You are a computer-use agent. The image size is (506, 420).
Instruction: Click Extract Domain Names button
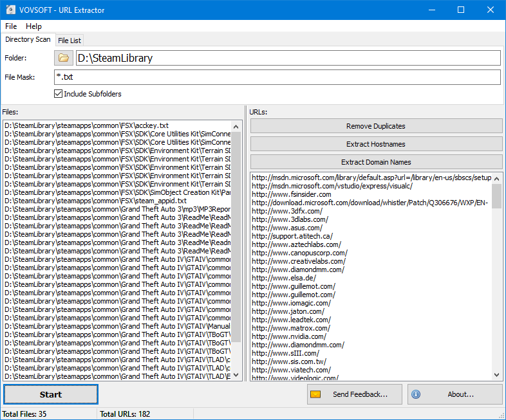coord(376,162)
